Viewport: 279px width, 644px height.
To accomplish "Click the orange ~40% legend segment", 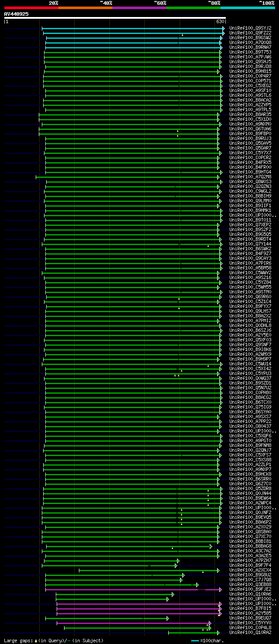I will pyautogui.click(x=85, y=8).
